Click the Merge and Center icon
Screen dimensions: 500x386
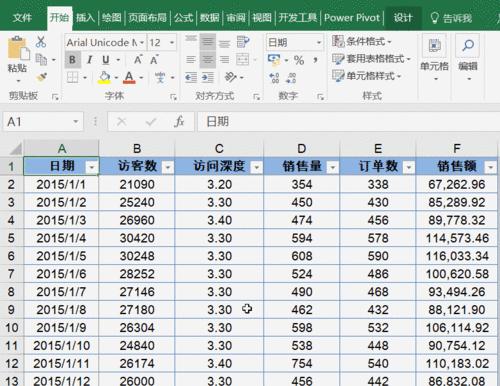[x=243, y=60]
